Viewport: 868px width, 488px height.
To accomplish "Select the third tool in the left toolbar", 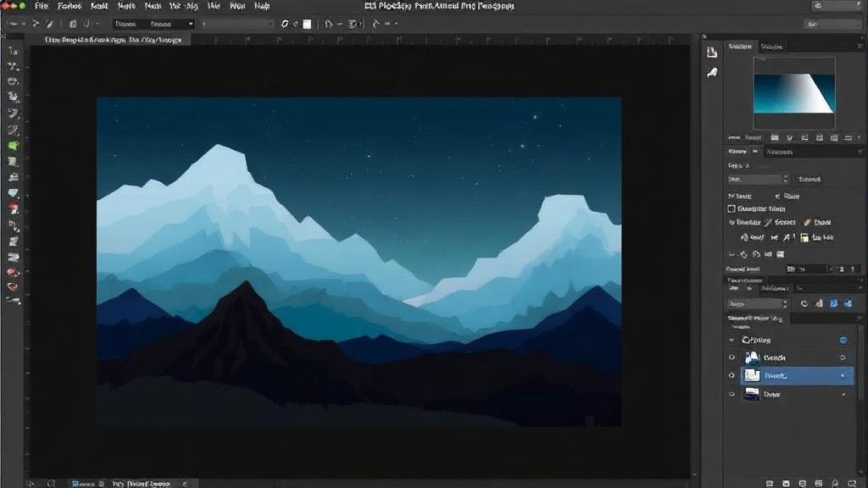I will click(x=14, y=81).
